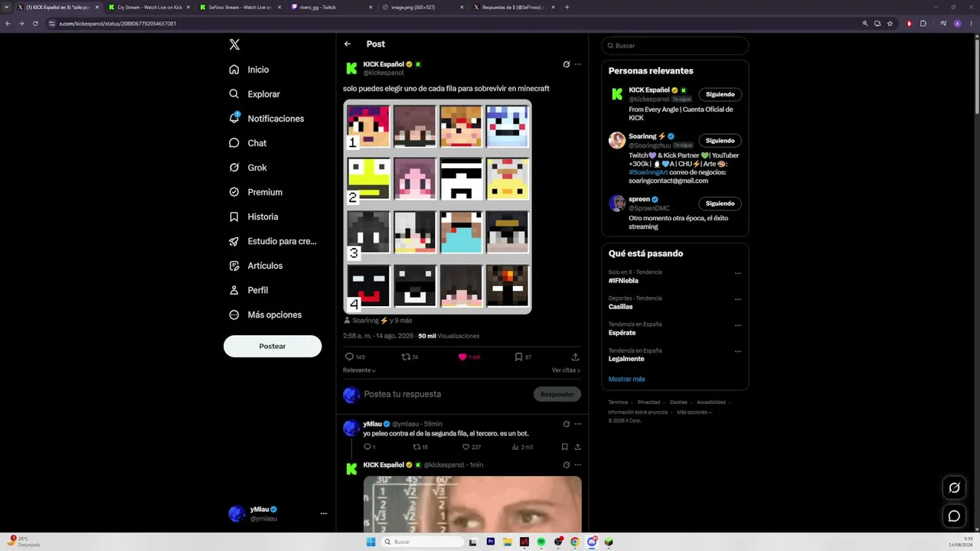Open the three-dot menu on the main post
The width and height of the screenshot is (980, 551).
[x=578, y=64]
